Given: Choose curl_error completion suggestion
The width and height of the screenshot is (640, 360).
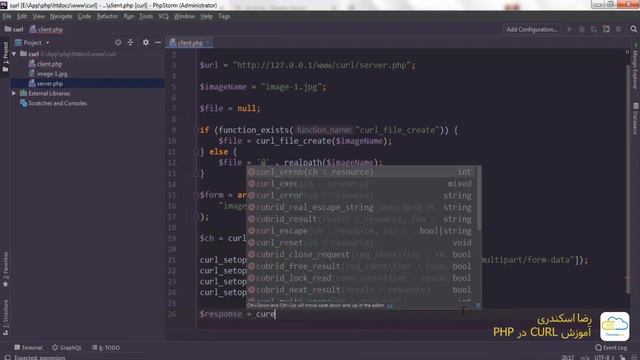Looking at the screenshot, I should click(x=361, y=196).
